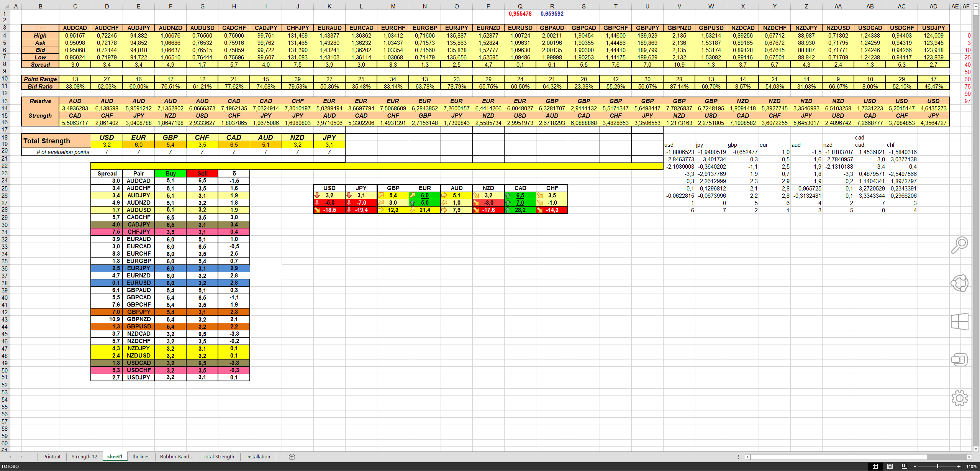The height and width of the screenshot is (471, 980).
Task: Click the add new sheet plus button
Action: [292, 456]
